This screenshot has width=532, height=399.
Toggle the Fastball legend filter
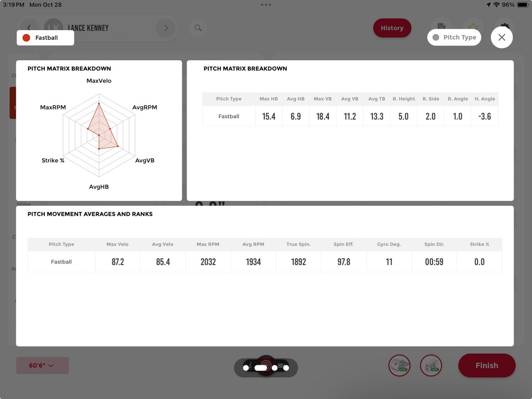pos(45,38)
